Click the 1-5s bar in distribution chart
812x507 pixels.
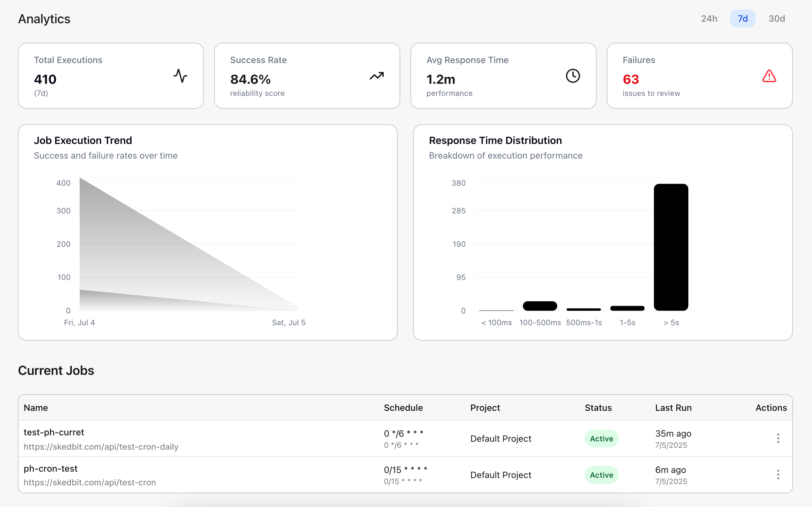point(627,308)
